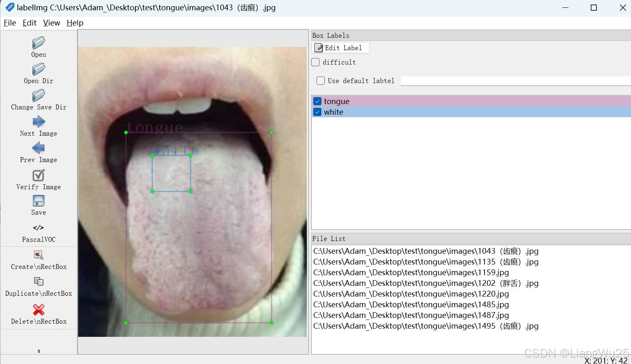Go to Prev Image arrow
The image size is (631, 364).
pyautogui.click(x=39, y=148)
